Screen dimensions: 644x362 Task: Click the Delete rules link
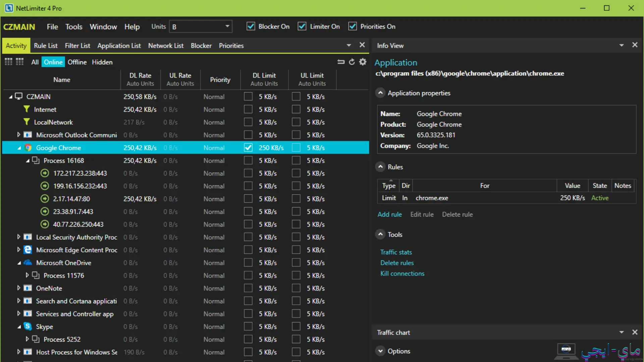pos(397,263)
